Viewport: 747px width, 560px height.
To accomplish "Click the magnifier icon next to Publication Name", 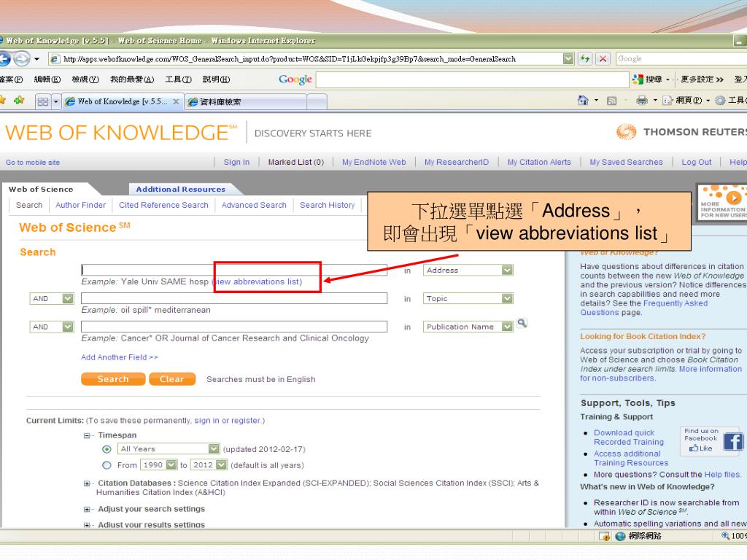I will [x=522, y=323].
